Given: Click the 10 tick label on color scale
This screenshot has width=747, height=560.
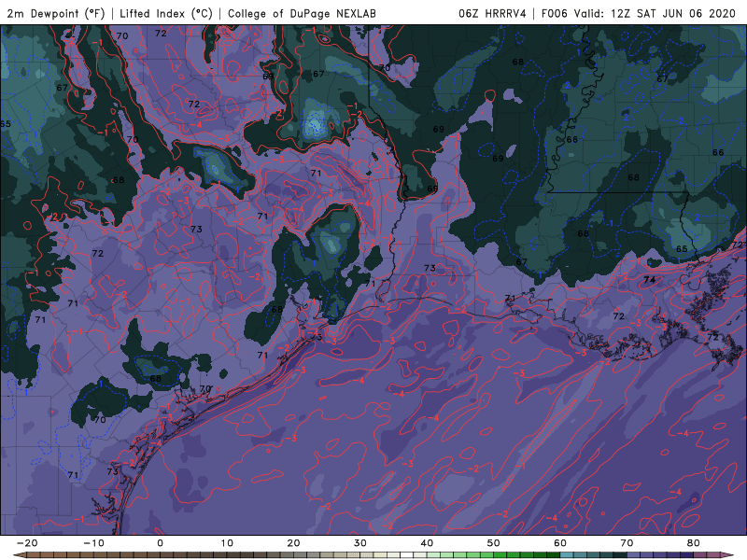Looking at the screenshot, I should coord(227,543).
